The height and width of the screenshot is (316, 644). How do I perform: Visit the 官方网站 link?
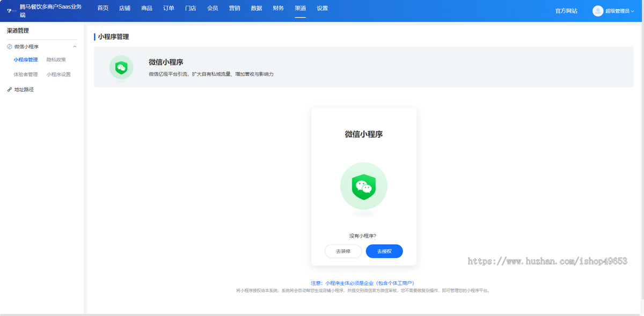(x=566, y=11)
